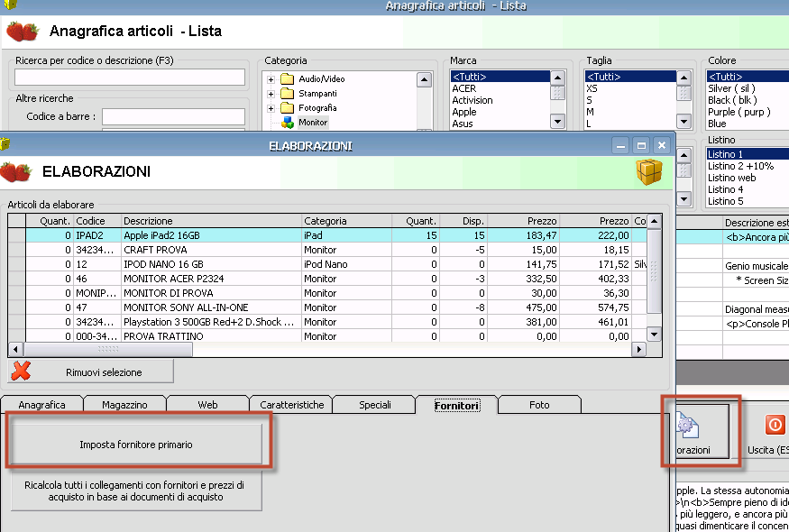The width and height of the screenshot is (789, 532).
Task: Select Listino web in Listino list
Action: (748, 178)
